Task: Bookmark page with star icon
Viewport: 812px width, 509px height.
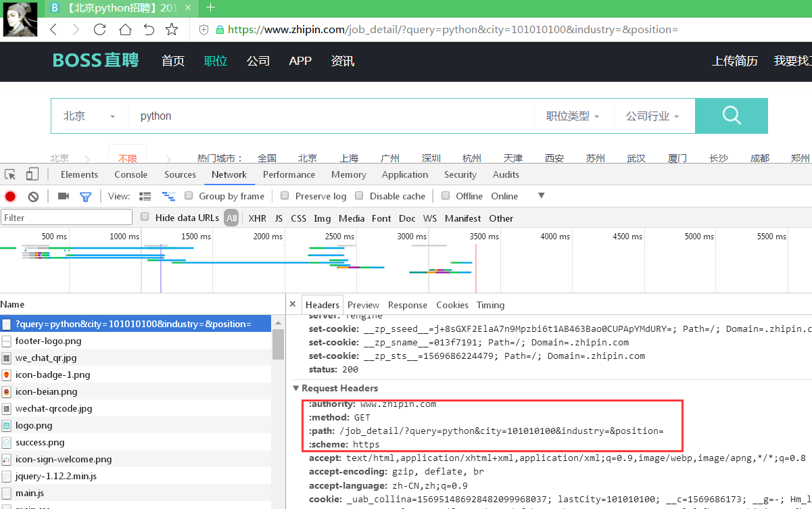Action: 172,30
